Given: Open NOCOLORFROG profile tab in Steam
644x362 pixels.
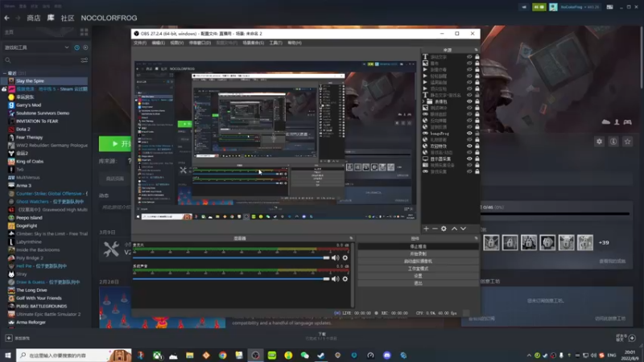Looking at the screenshot, I should (109, 18).
